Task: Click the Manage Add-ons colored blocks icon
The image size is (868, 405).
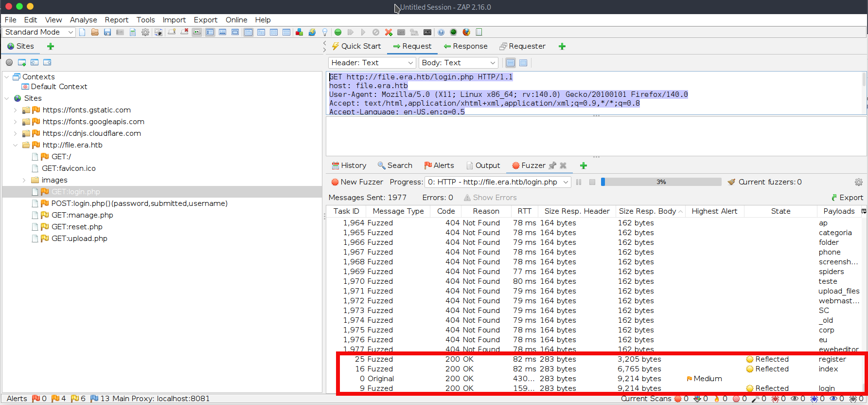Action: (x=300, y=32)
